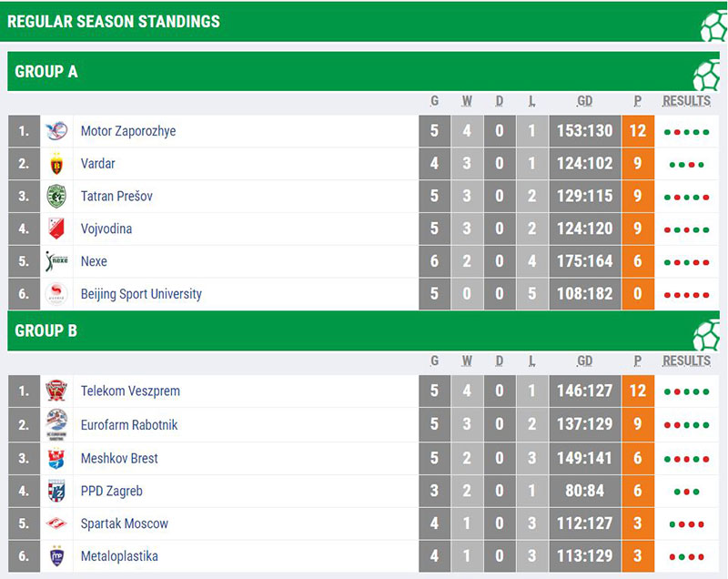Click the Group B header bar

coord(363,330)
